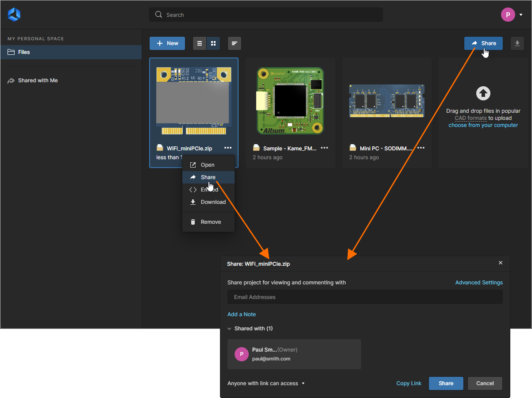The image size is (532, 398).
Task: Go to Shared with Me
Action: click(38, 80)
